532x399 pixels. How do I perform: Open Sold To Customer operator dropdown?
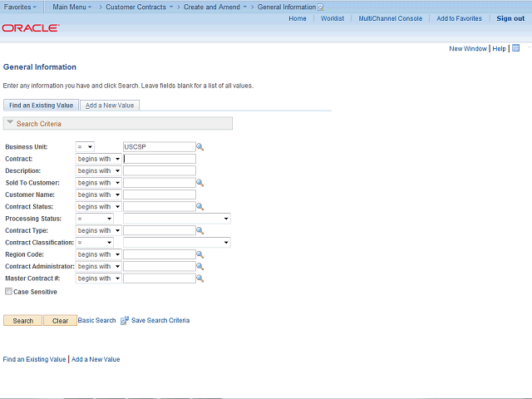98,183
